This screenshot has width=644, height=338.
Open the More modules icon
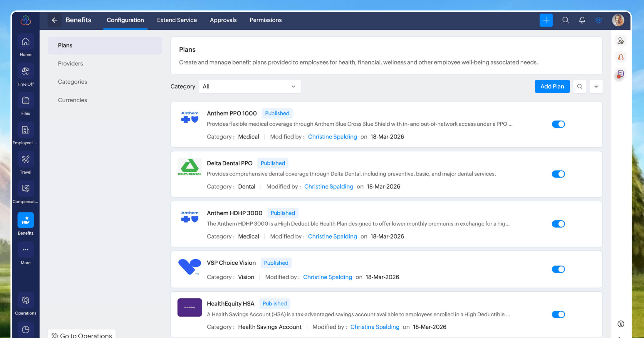[x=26, y=250]
